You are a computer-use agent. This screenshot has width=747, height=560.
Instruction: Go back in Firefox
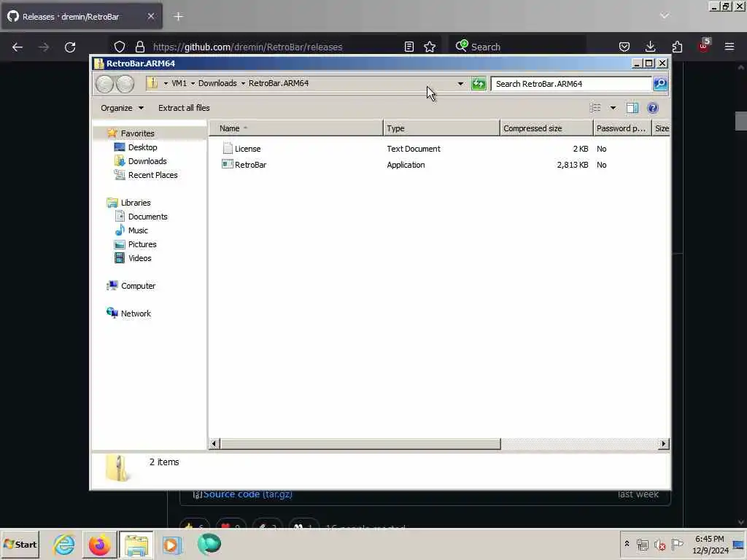[x=18, y=47]
